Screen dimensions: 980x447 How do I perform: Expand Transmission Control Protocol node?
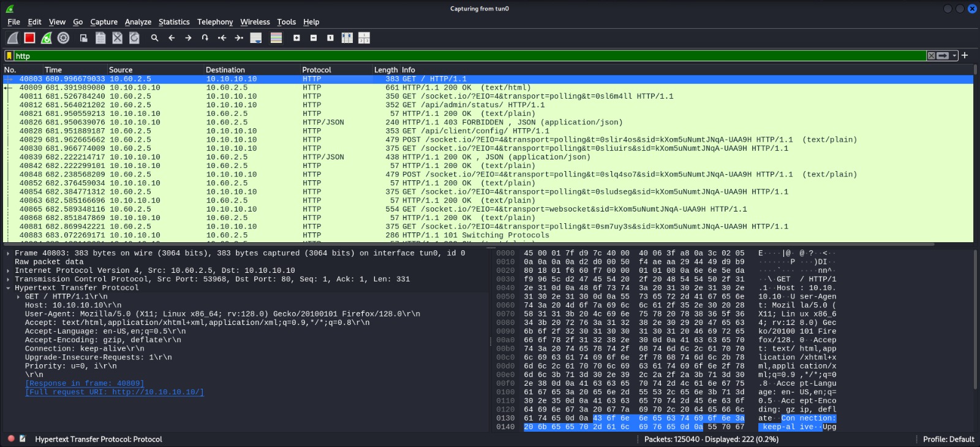pos(8,279)
